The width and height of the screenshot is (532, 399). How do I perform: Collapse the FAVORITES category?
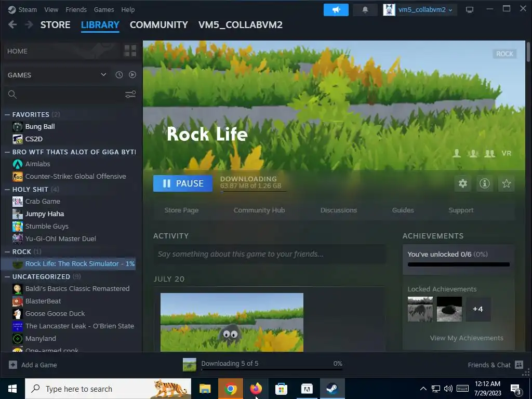(x=7, y=115)
